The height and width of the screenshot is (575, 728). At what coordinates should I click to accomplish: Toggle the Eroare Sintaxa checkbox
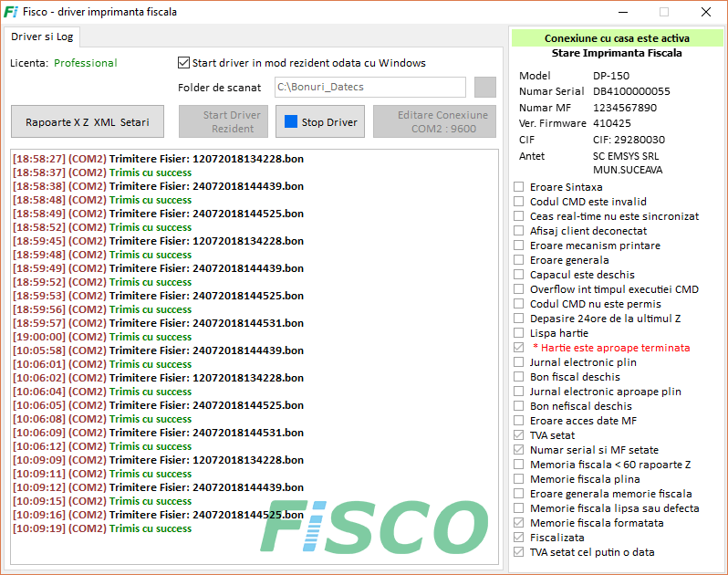518,187
